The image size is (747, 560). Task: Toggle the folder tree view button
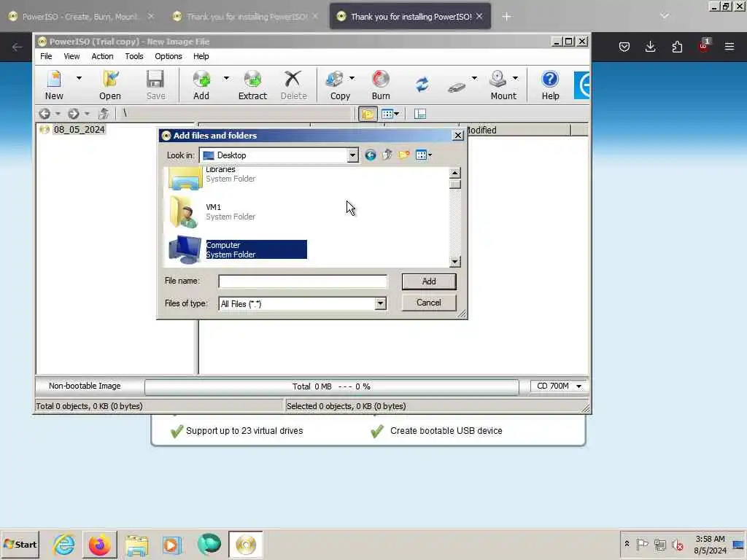point(368,114)
